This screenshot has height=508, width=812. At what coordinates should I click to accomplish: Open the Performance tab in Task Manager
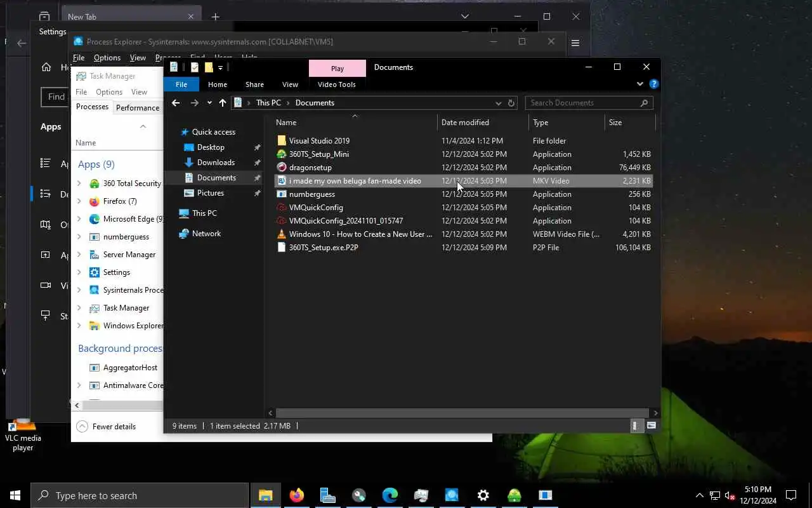138,108
